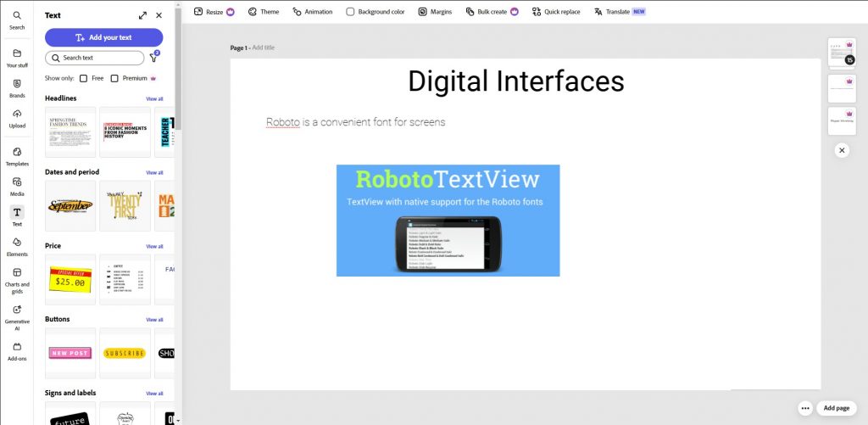Open the Brands panel
The height and width of the screenshot is (425, 868).
[17, 88]
